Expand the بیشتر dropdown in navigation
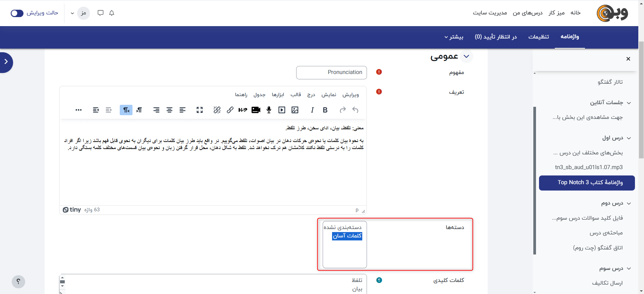 tap(454, 37)
